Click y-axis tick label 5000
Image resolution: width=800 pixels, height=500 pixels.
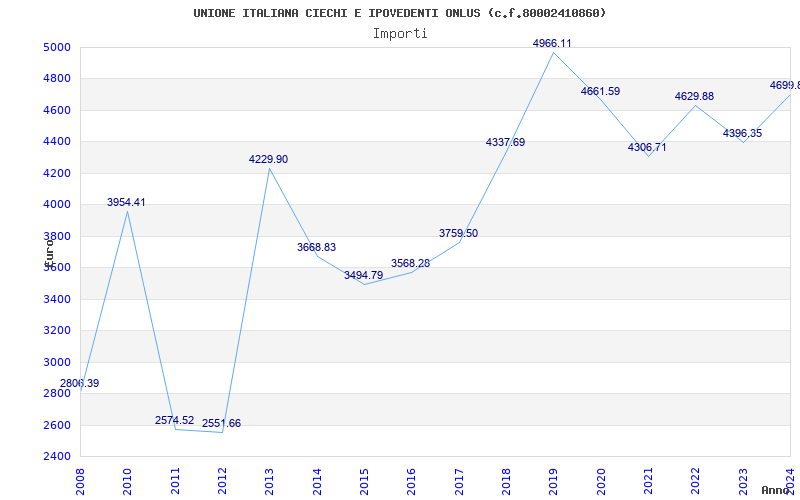(57, 47)
